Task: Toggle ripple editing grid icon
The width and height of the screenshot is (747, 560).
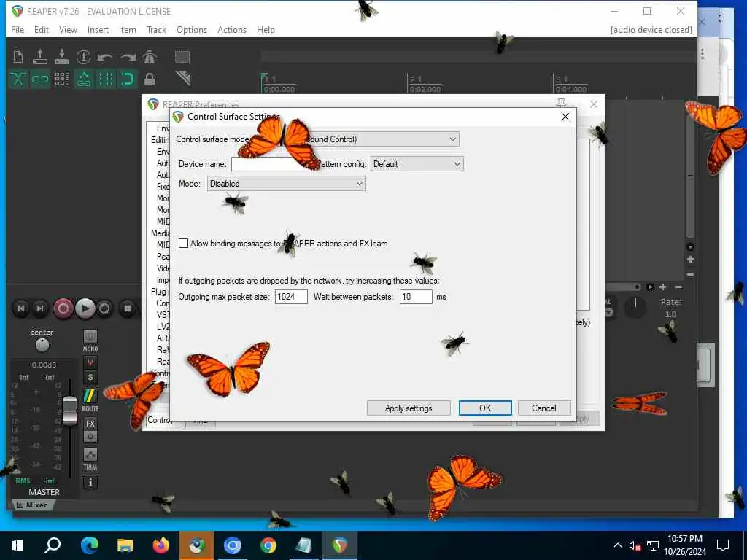Action: pos(62,79)
